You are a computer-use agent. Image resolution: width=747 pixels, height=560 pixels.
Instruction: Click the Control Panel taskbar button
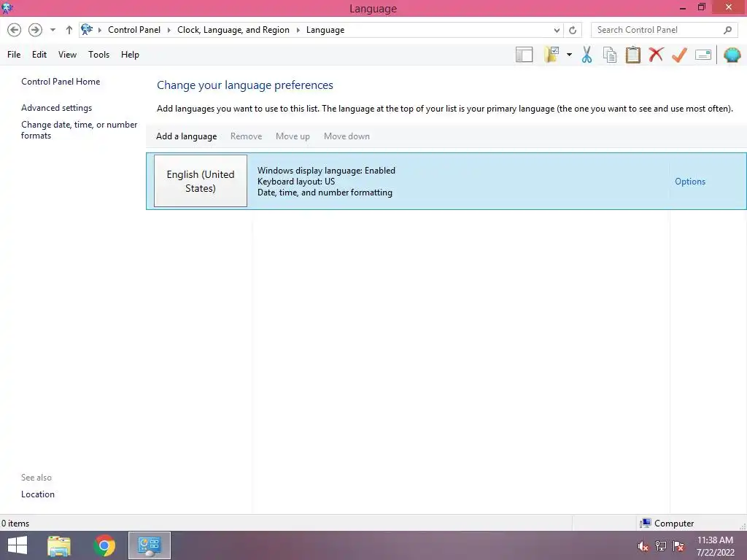tap(149, 545)
